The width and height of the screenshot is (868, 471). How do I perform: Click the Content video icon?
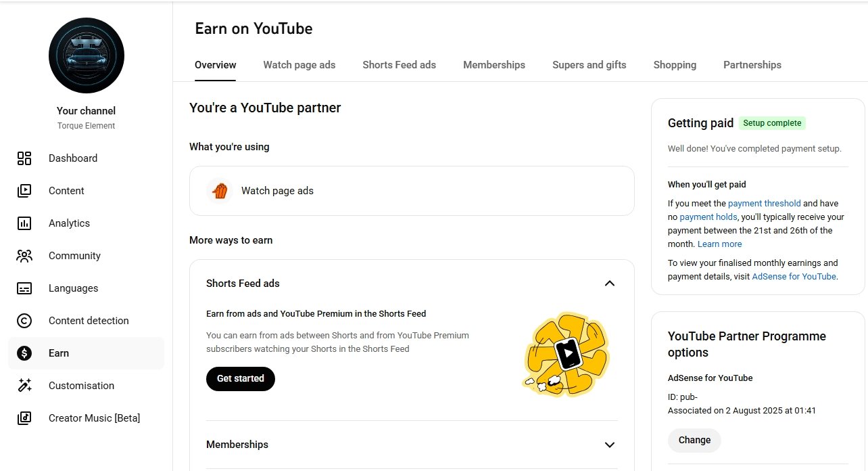tap(24, 191)
